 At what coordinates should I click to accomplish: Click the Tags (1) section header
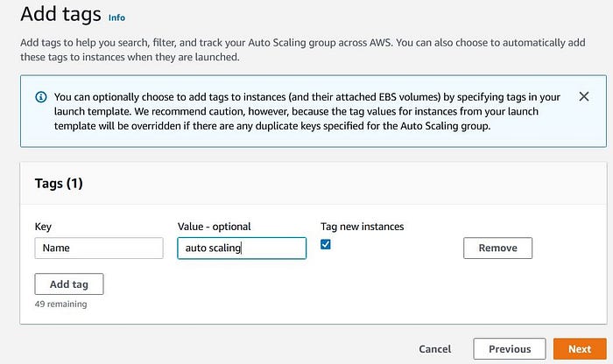click(x=59, y=184)
